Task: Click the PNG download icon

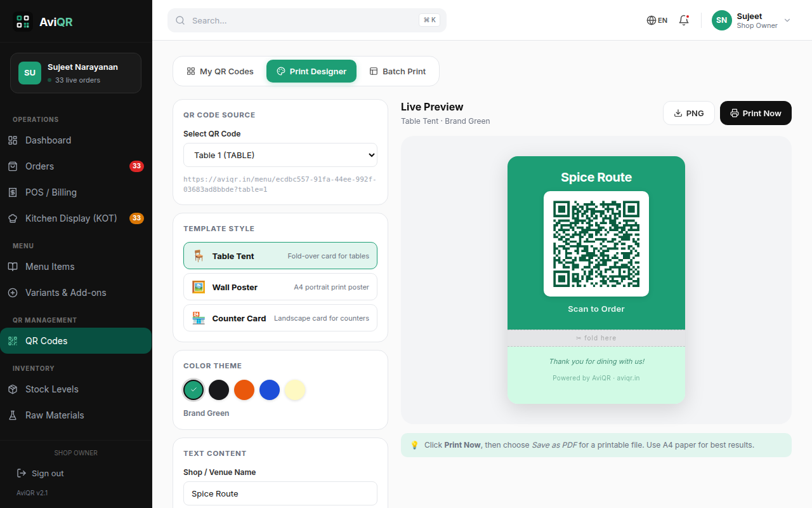Action: pos(678,113)
